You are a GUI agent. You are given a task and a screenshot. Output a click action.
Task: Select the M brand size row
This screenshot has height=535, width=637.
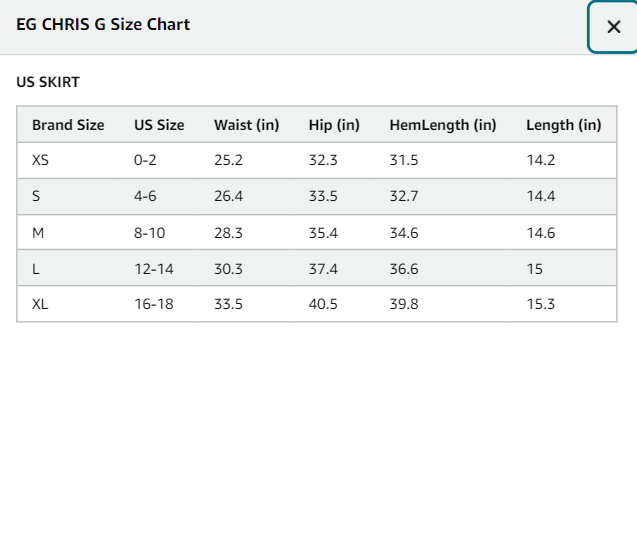coord(316,232)
